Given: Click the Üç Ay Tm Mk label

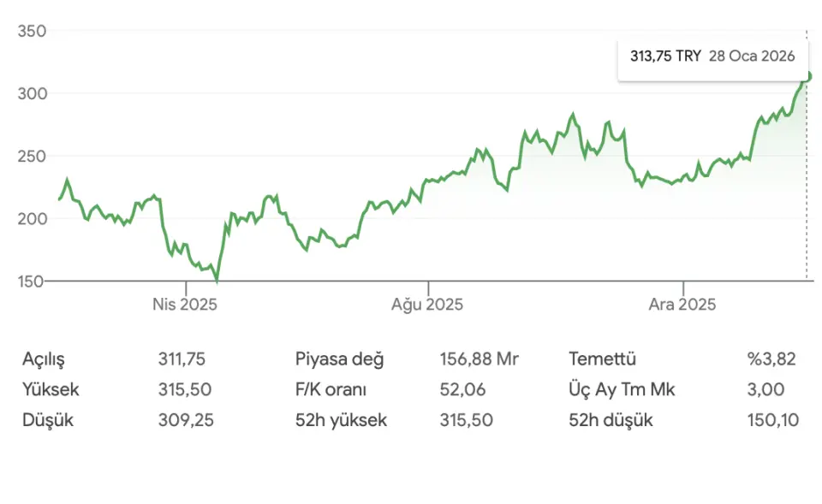Looking at the screenshot, I should tap(622, 390).
